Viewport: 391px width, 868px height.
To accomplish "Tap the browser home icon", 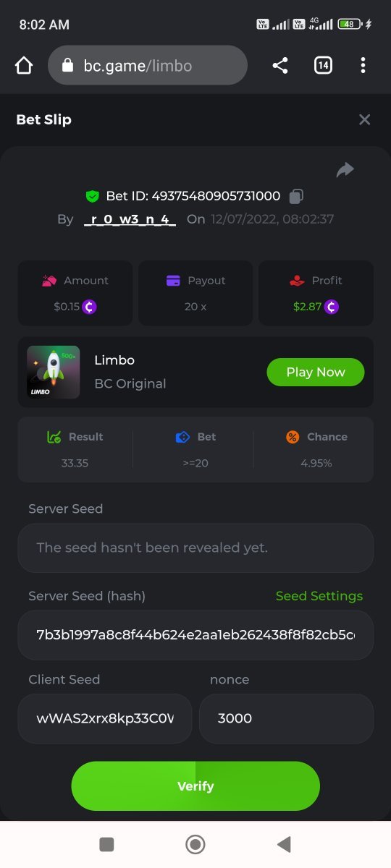I will coord(24,66).
